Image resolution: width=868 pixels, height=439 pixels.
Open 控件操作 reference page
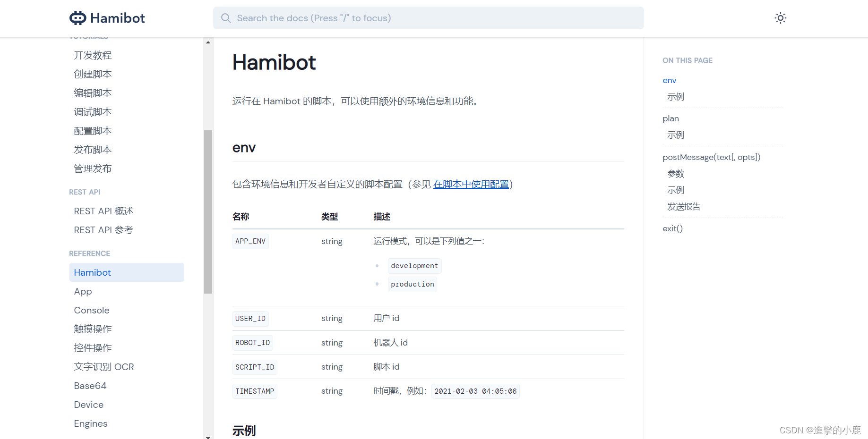(93, 348)
